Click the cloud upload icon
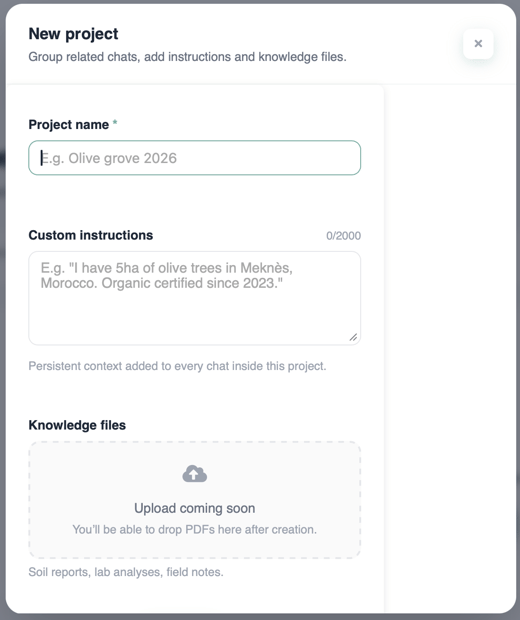This screenshot has width=520, height=620. click(195, 474)
